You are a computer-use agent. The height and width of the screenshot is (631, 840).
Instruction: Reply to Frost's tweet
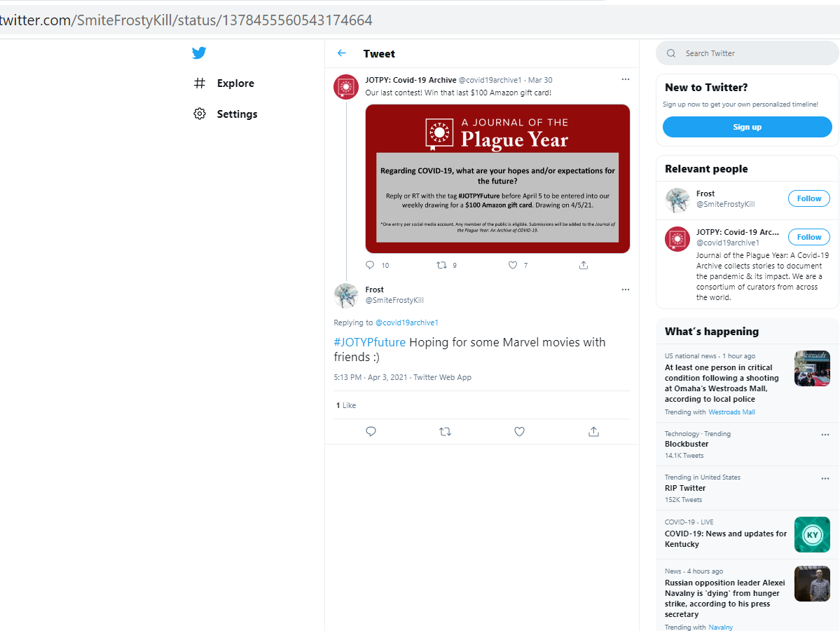tap(371, 432)
